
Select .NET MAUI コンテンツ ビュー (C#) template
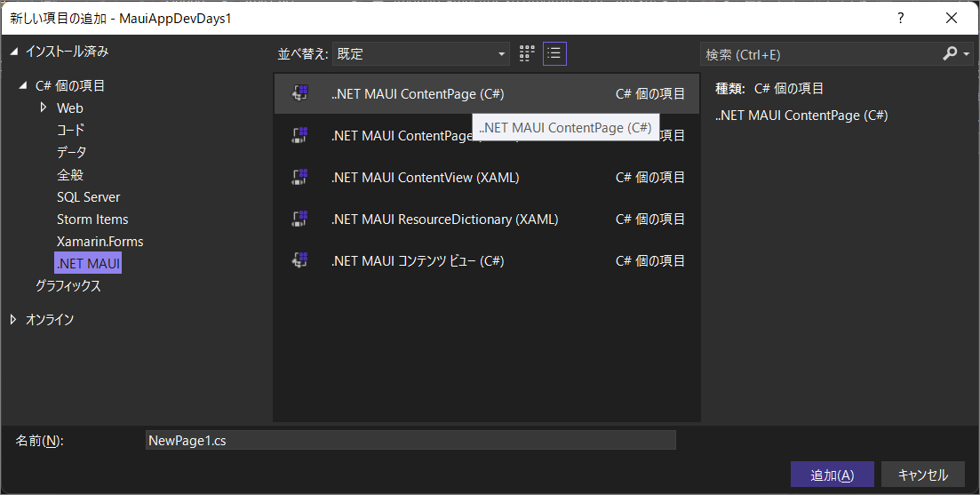tap(486, 260)
